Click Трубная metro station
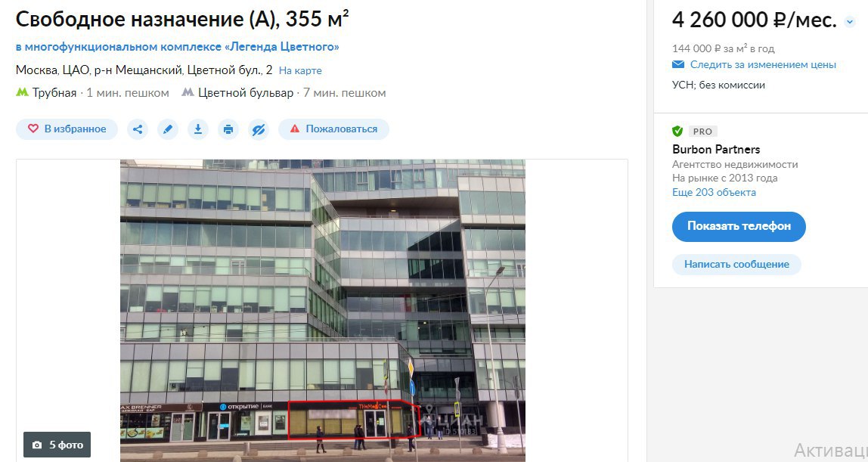Screen dimensions: 868x462 pos(54,93)
